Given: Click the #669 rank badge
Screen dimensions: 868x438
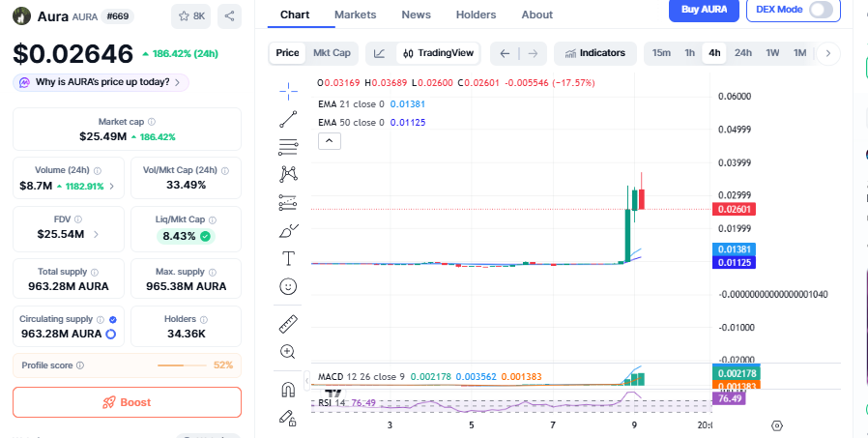Looking at the screenshot, I should pos(117,16).
